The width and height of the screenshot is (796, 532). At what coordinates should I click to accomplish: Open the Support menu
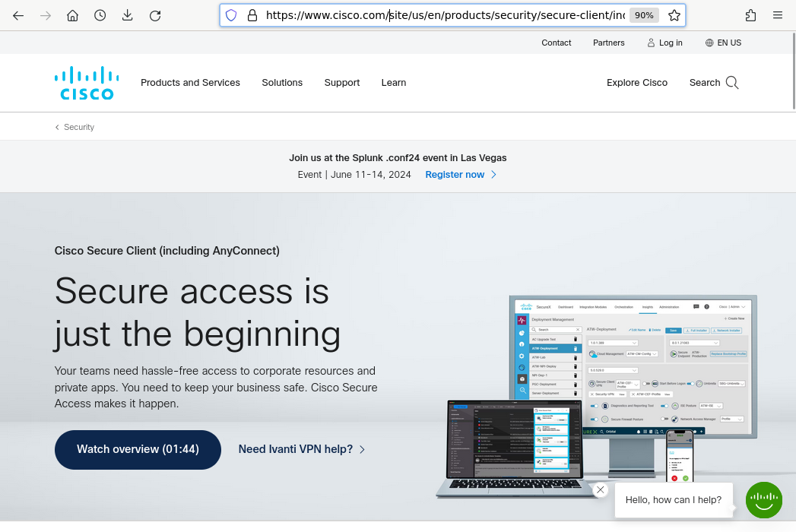tap(341, 83)
